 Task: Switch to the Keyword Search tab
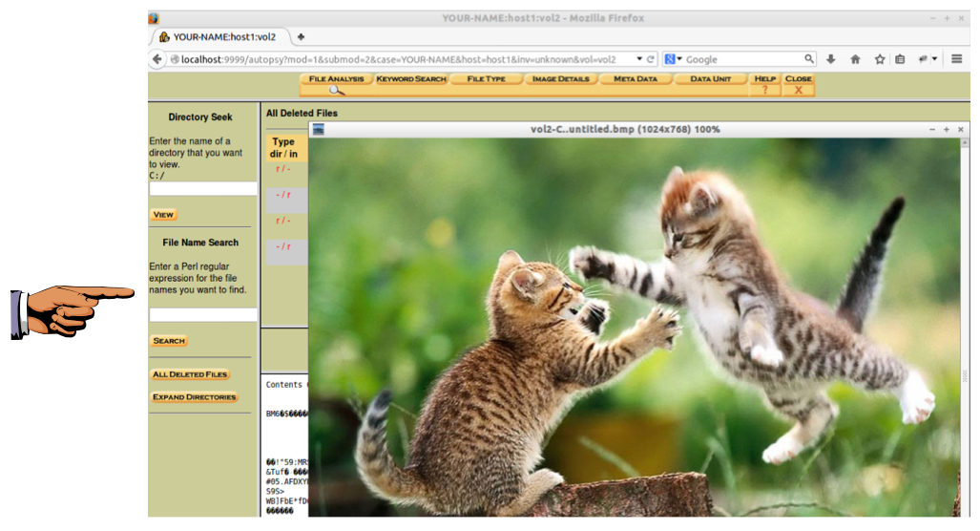[410, 79]
